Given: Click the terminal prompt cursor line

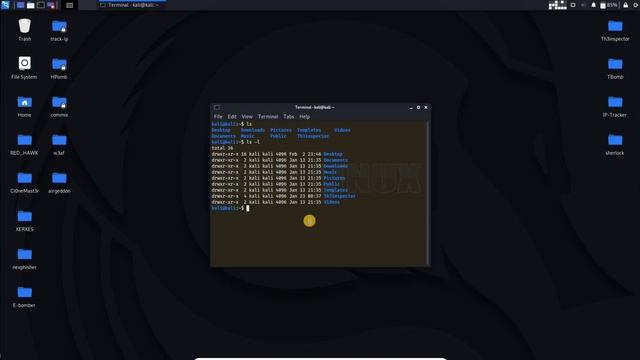Looking at the screenshot, I should 230,208.
